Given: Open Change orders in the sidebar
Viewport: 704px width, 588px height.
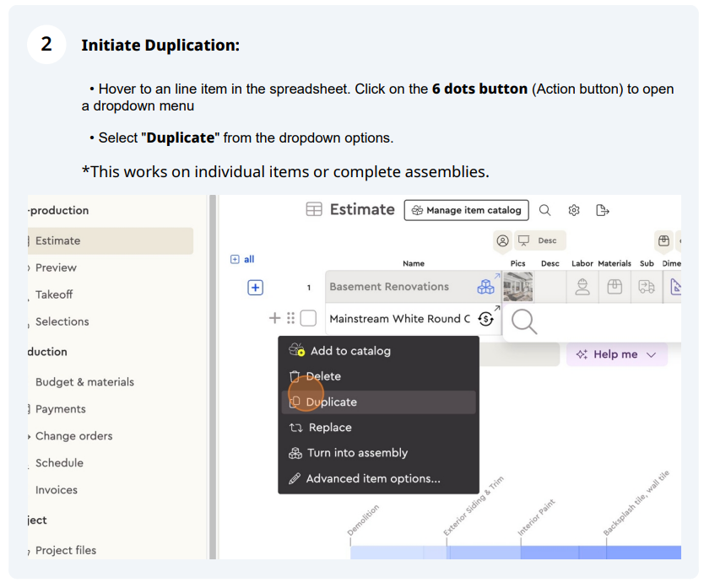Looking at the screenshot, I should [73, 436].
